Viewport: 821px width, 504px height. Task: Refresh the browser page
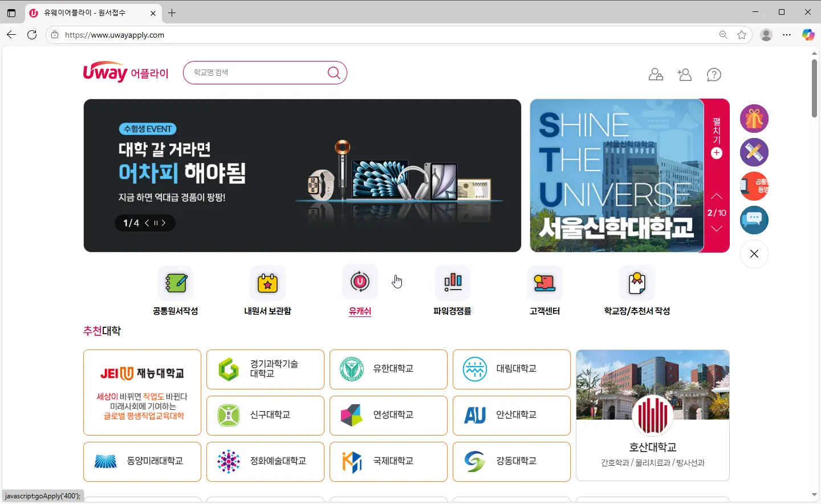coord(32,35)
